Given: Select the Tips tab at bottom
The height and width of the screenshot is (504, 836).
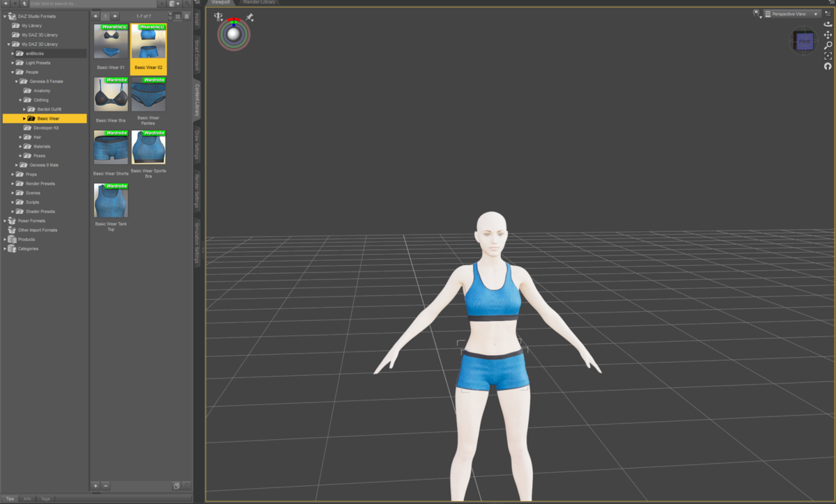Looking at the screenshot, I should tap(9, 498).
